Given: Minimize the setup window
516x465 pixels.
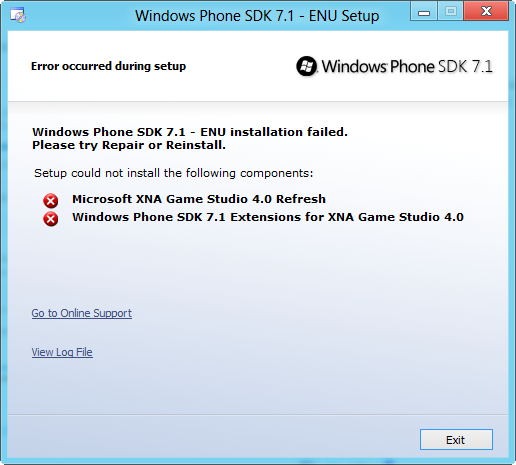Looking at the screenshot, I should click(424, 12).
